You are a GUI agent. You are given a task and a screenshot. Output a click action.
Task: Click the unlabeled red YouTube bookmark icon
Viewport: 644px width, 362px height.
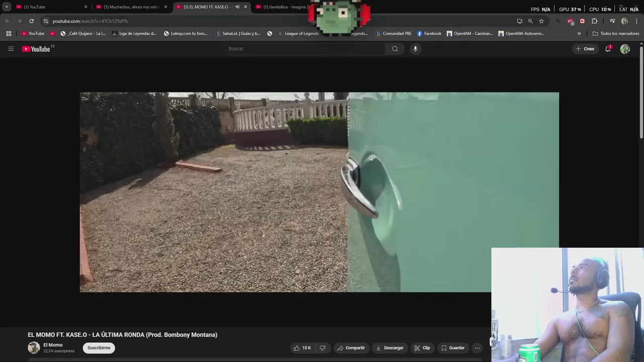coord(52,34)
